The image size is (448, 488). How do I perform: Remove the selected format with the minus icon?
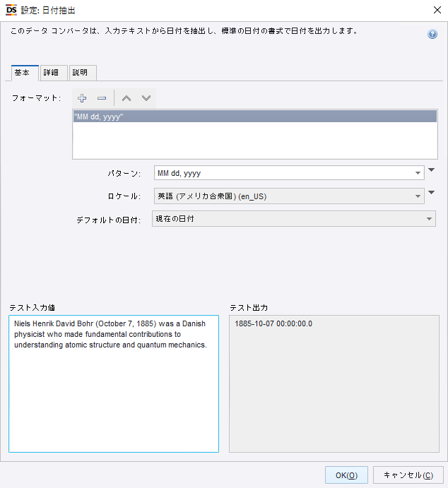coord(102,98)
